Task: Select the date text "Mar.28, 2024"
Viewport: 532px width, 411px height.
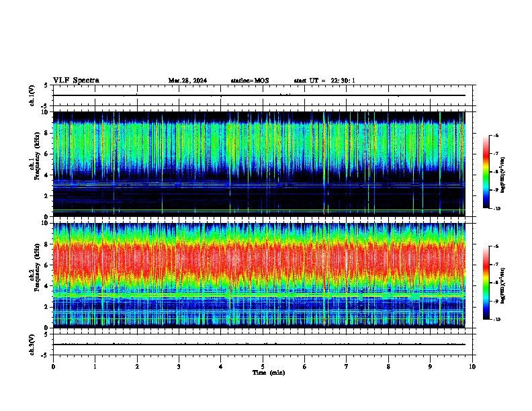Action: (187, 81)
